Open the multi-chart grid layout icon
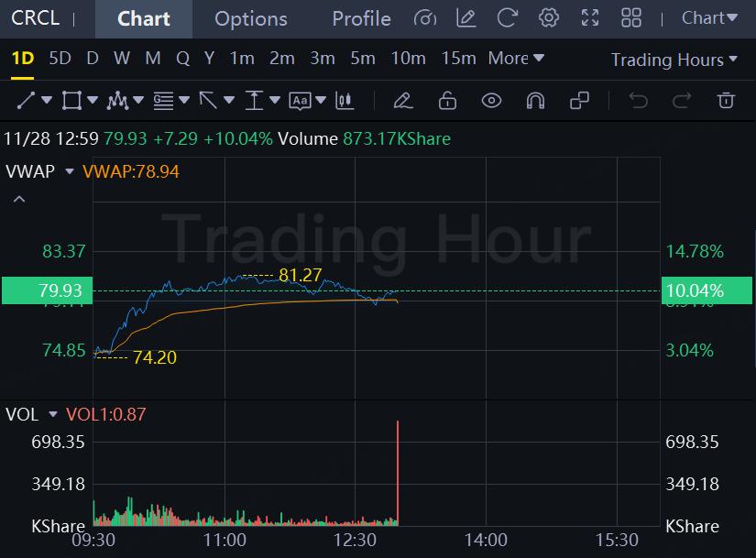Viewport: 756px width, 558px height. (x=631, y=18)
